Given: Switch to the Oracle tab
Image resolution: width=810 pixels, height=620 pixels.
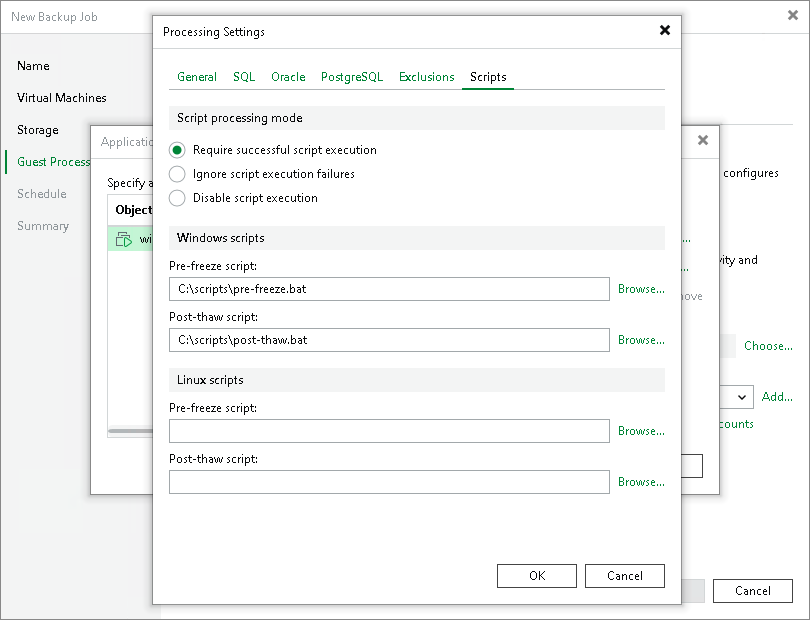Looking at the screenshot, I should point(288,77).
